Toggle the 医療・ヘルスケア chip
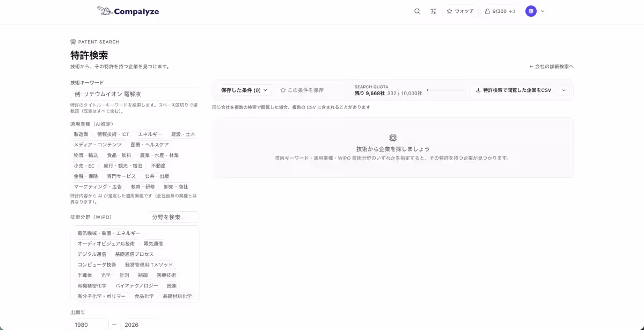The image size is (644, 330). [150, 145]
